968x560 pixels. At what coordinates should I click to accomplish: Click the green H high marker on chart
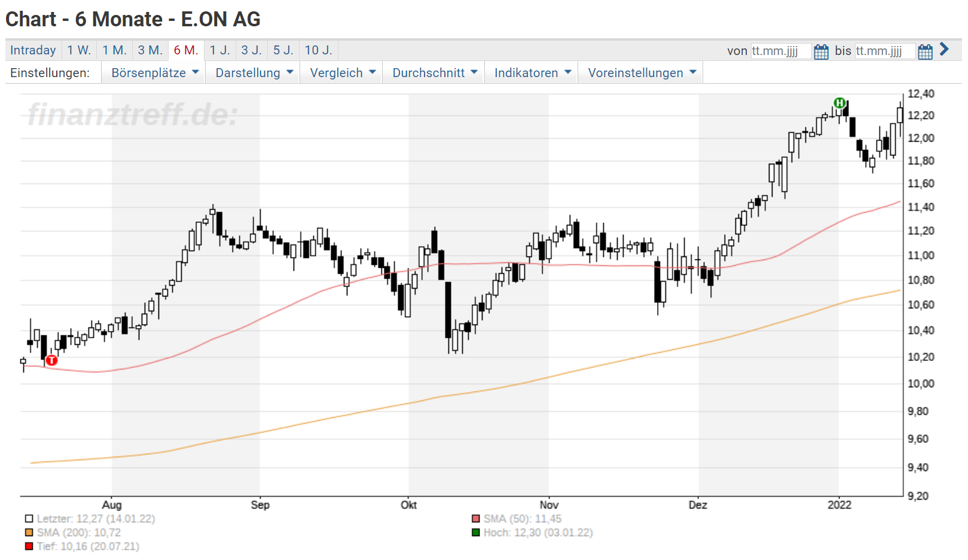click(839, 103)
